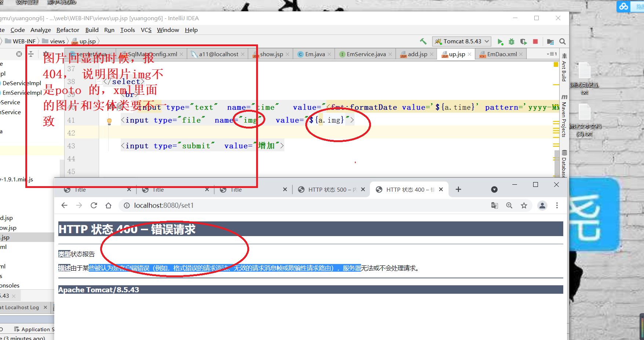This screenshot has width=644, height=340.
Task: Open the Maven Projects side panel
Action: point(564,116)
